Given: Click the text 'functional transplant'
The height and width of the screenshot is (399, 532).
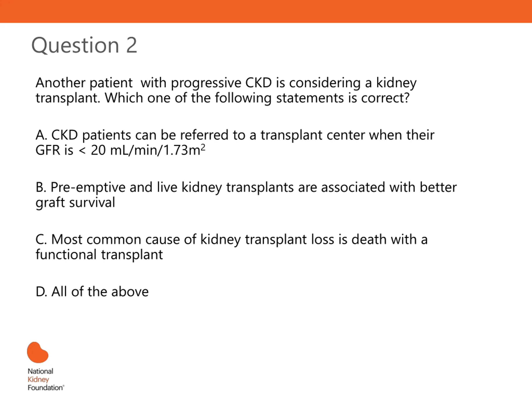Looking at the screenshot, I should tap(99, 255).
